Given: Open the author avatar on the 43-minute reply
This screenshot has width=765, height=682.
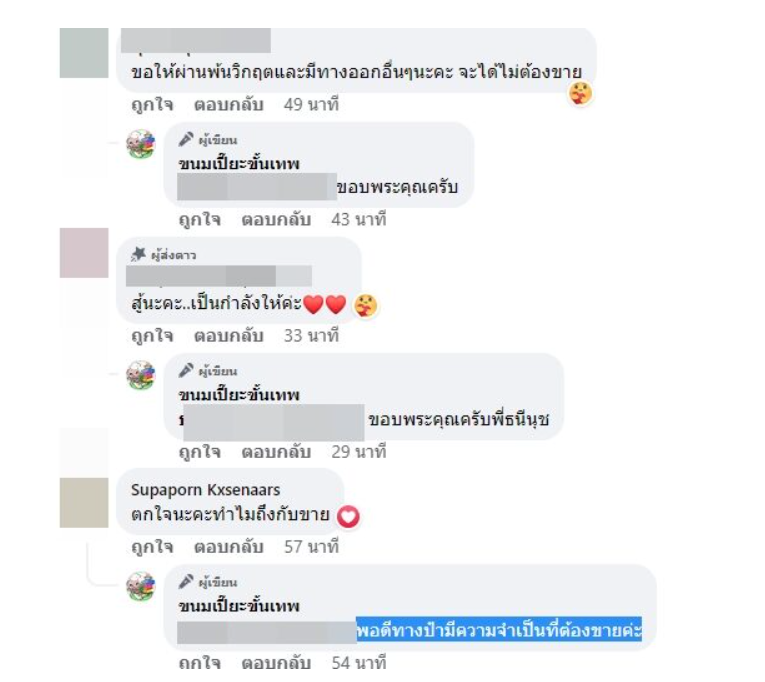Looking at the screenshot, I should (x=141, y=143).
